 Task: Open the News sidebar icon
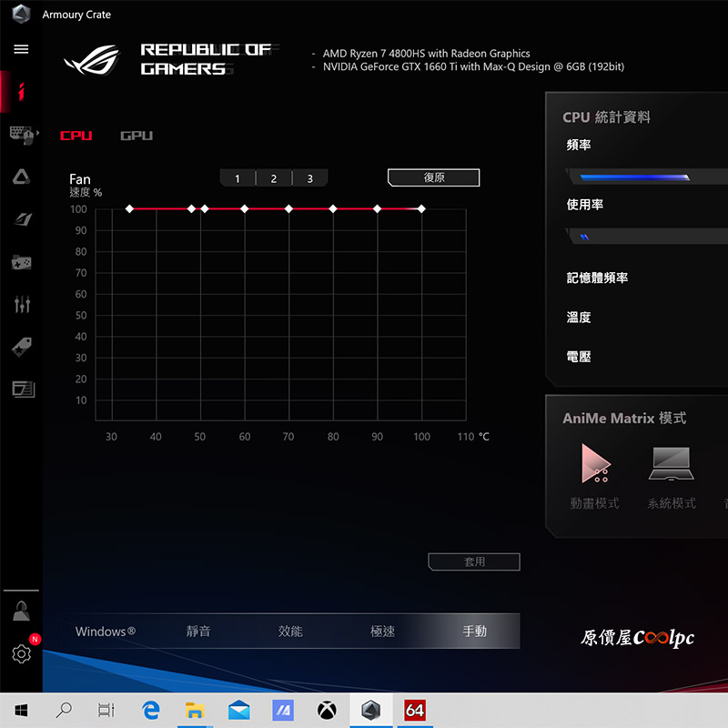pos(24,389)
